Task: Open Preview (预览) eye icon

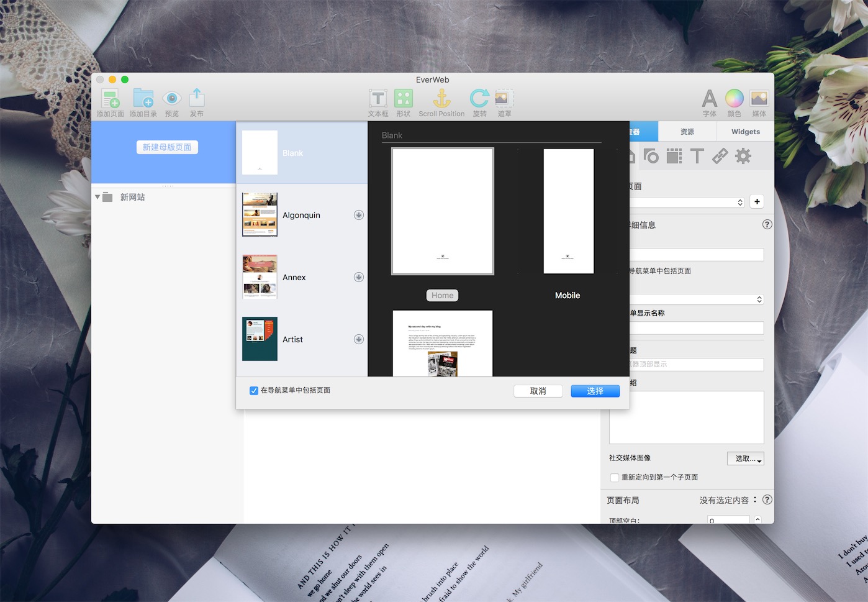Action: pos(172,98)
